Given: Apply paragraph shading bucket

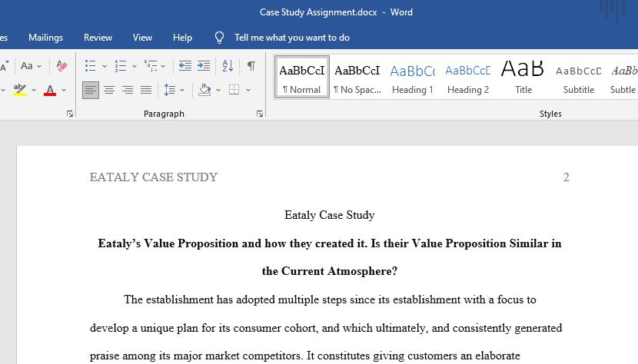Looking at the screenshot, I should (x=204, y=90).
